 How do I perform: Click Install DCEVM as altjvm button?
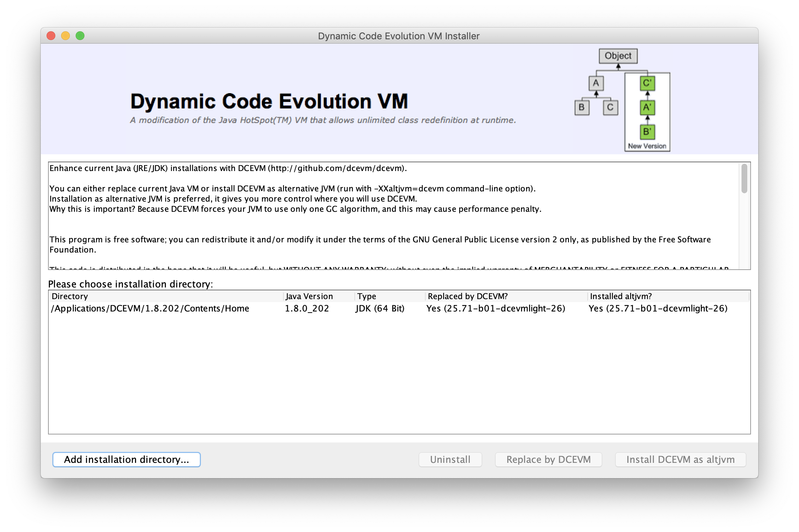[x=680, y=460]
